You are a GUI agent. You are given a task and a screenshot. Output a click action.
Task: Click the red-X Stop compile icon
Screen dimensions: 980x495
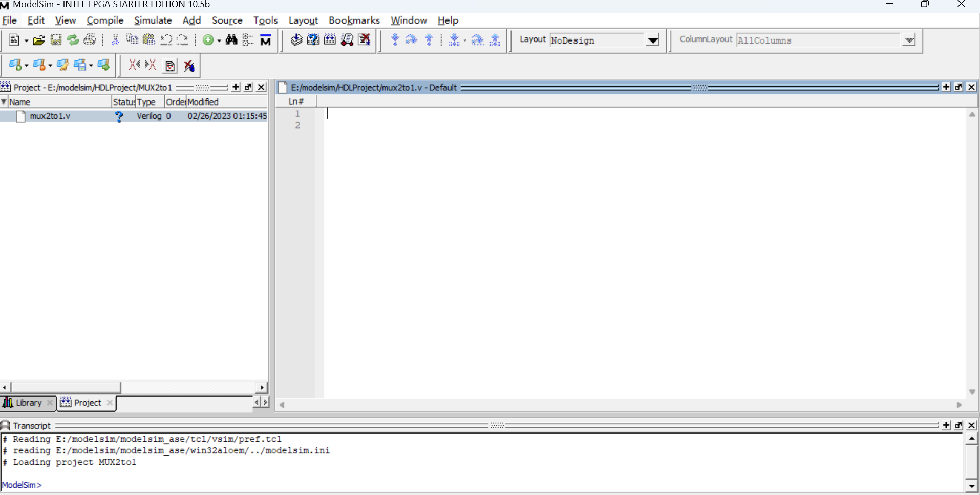[365, 40]
